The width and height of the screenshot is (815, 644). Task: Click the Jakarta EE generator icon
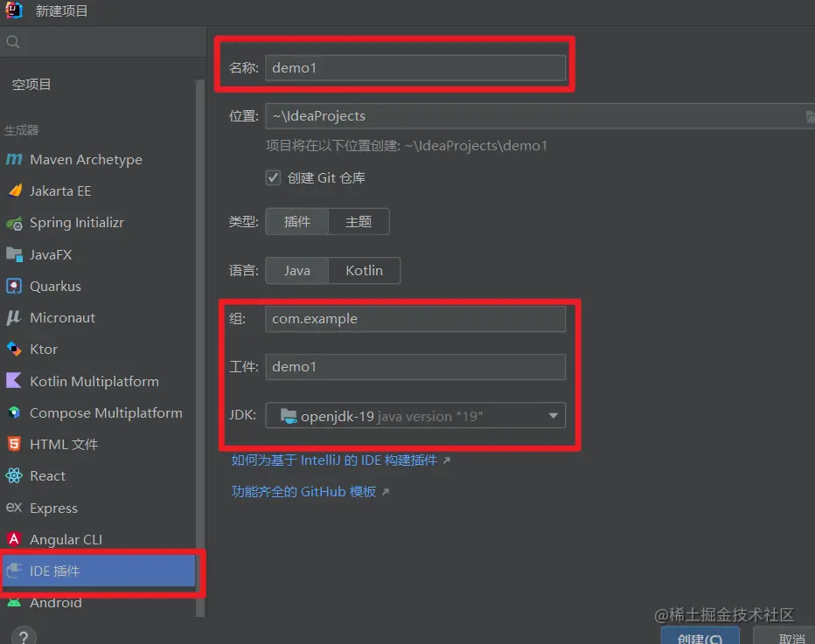pos(15,190)
